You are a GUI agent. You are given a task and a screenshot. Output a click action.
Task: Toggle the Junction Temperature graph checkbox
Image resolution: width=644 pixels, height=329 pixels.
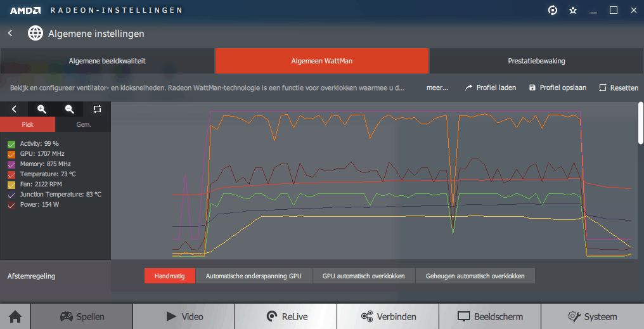11,195
